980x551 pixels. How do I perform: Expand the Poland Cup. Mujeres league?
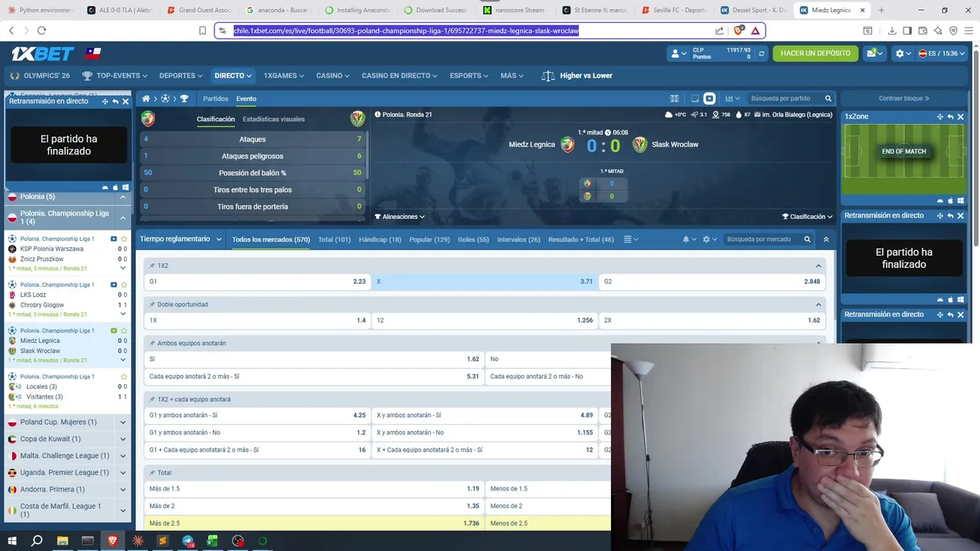coord(122,422)
